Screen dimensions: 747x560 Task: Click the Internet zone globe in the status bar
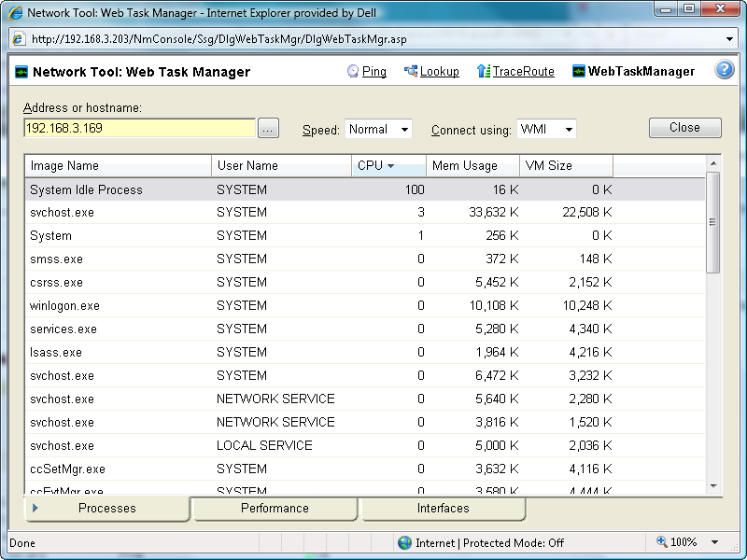[x=404, y=542]
